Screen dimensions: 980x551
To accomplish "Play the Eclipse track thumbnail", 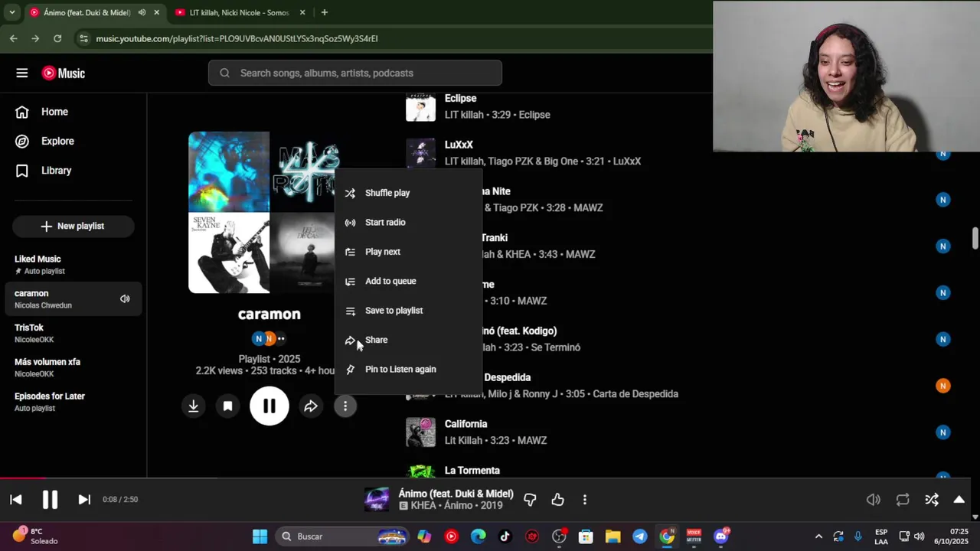I will (x=420, y=106).
